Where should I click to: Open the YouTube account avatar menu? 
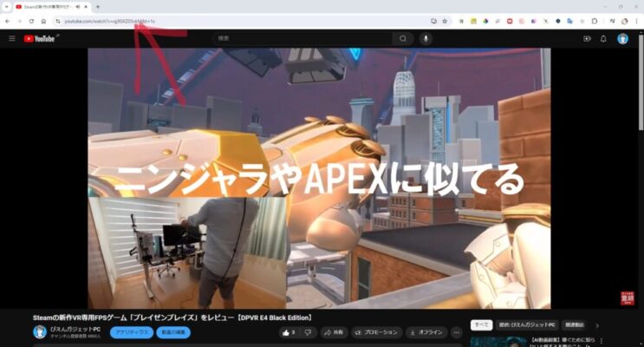coord(622,39)
